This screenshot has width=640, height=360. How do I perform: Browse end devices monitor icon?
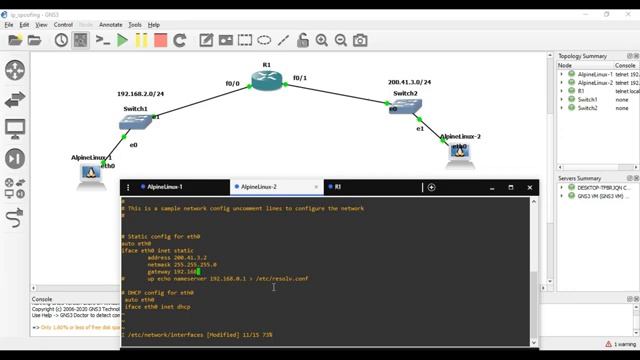[x=15, y=129]
